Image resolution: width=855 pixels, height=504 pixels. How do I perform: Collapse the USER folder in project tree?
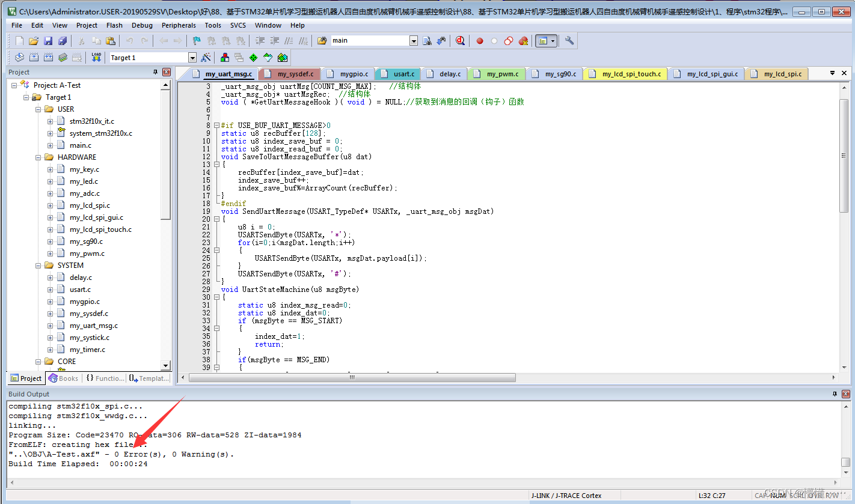point(38,109)
